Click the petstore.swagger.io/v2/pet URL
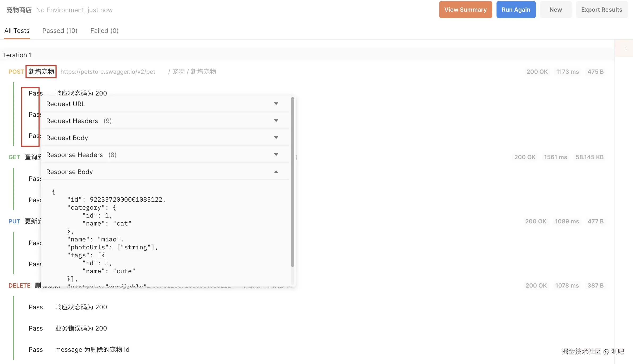This screenshot has height=364, width=633. 108,72
